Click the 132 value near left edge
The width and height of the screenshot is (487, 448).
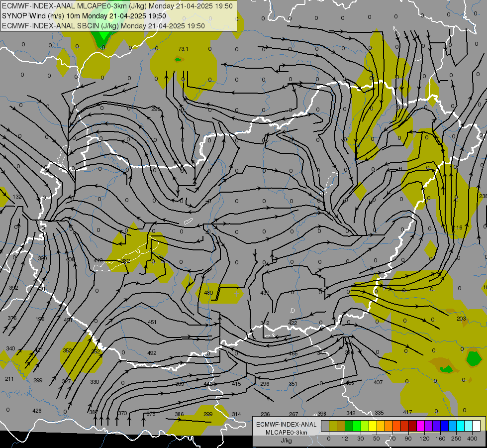coord(17,197)
